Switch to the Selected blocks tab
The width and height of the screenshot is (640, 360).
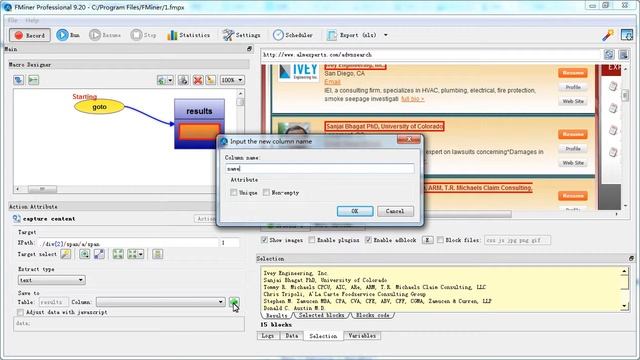point(321,315)
